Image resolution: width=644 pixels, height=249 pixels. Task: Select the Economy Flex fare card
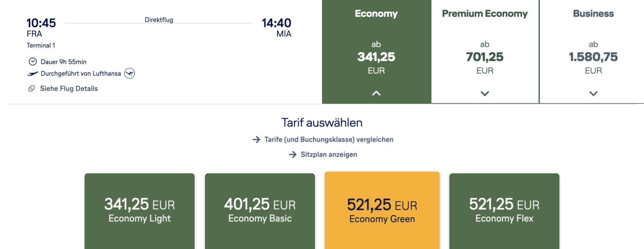coord(504,209)
